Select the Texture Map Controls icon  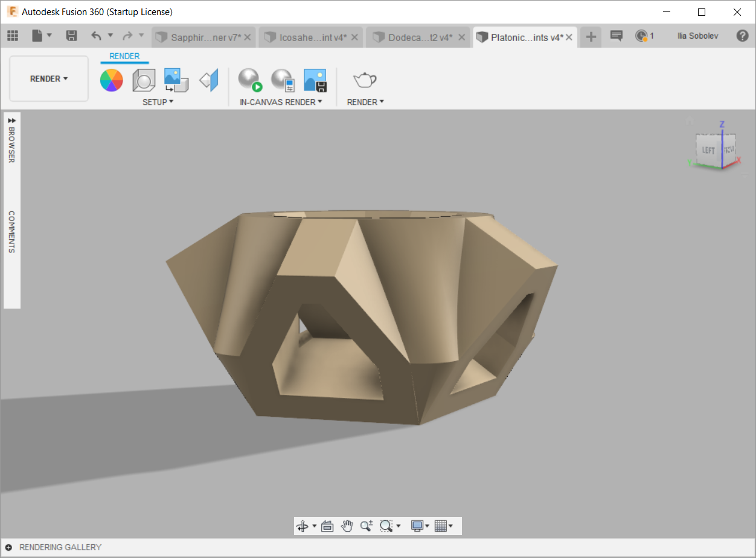[x=209, y=80]
